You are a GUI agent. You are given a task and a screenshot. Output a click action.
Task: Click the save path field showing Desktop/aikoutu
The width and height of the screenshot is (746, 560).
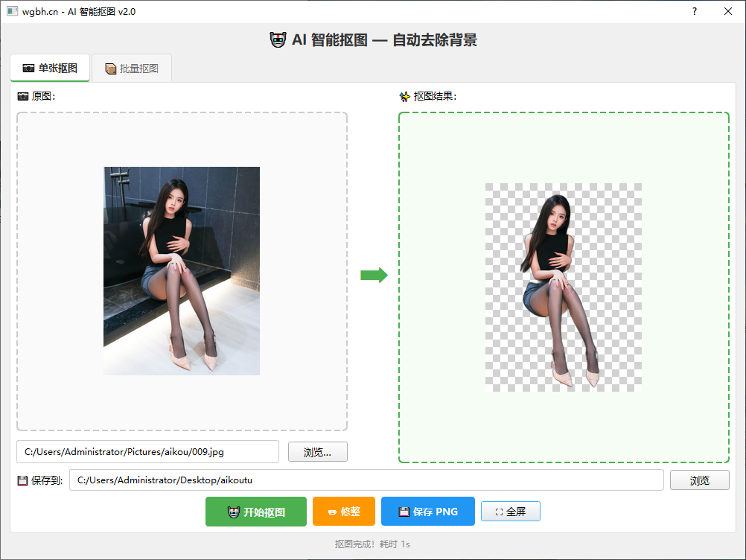[x=366, y=480]
